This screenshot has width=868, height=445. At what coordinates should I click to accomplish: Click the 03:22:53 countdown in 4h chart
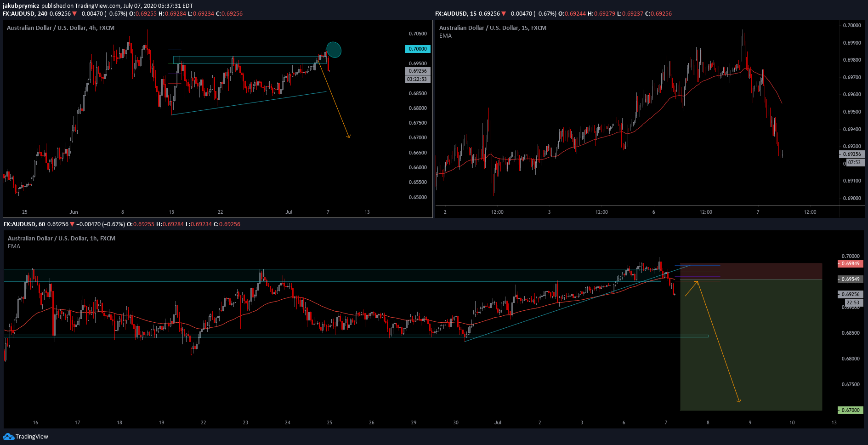pyautogui.click(x=418, y=80)
